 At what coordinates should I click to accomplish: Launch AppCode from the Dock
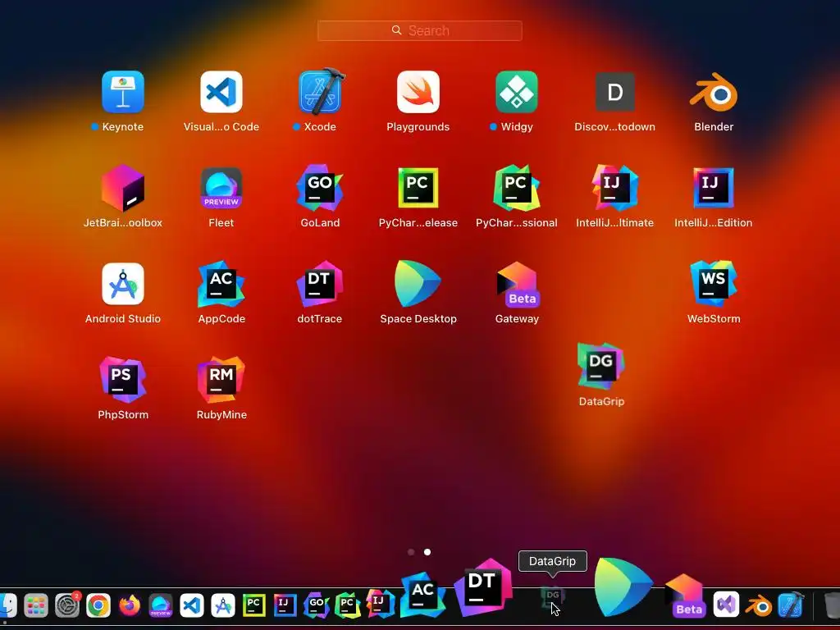[x=422, y=594]
